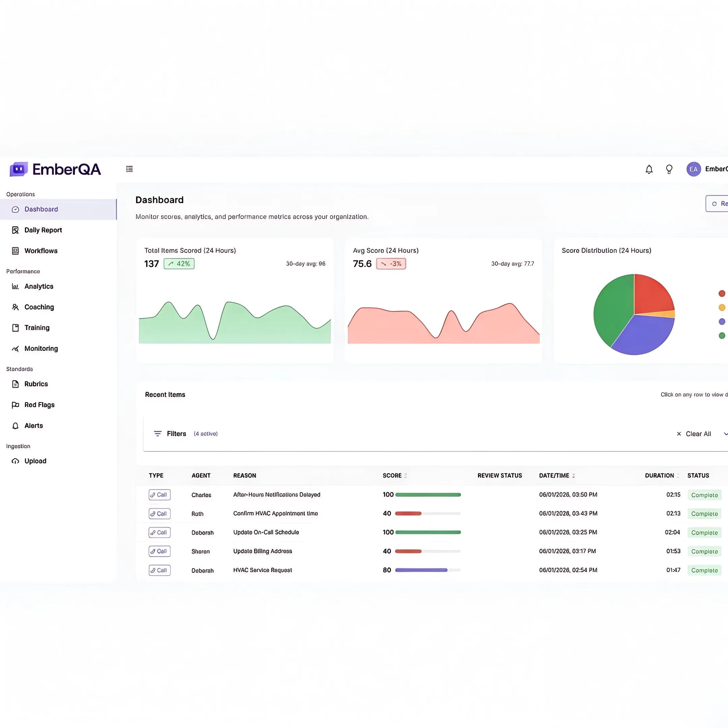Click the Upload cloud icon
Image resolution: width=728 pixels, height=728 pixels.
tap(16, 461)
